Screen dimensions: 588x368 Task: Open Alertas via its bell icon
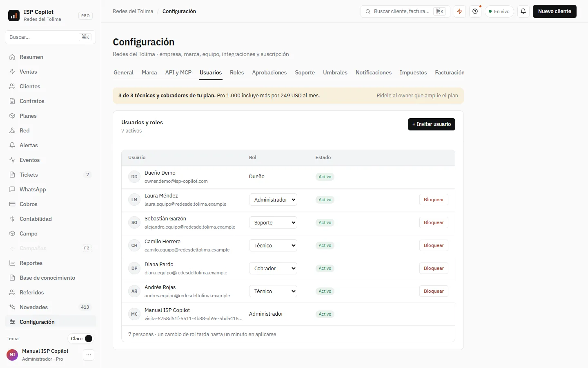tap(12, 145)
